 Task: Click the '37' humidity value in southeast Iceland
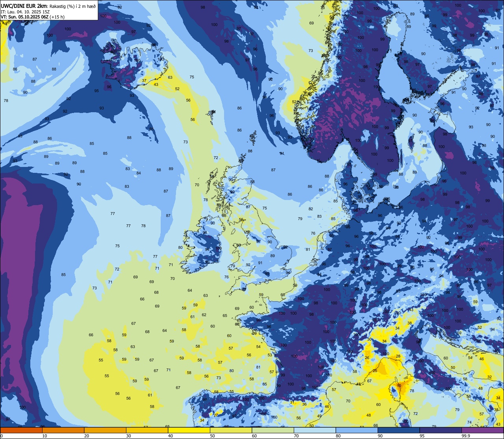pyautogui.click(x=144, y=80)
